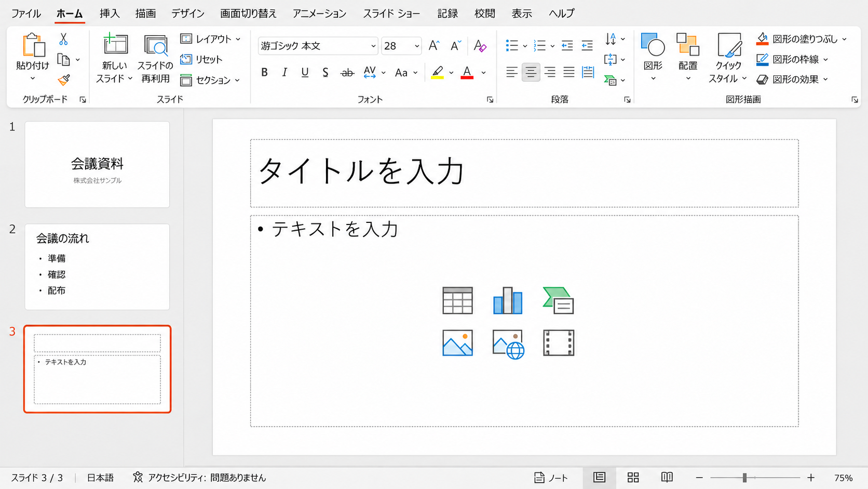This screenshot has width=868, height=489.
Task: Select slide 2 thumbnail 会議の流れ
Action: [97, 267]
